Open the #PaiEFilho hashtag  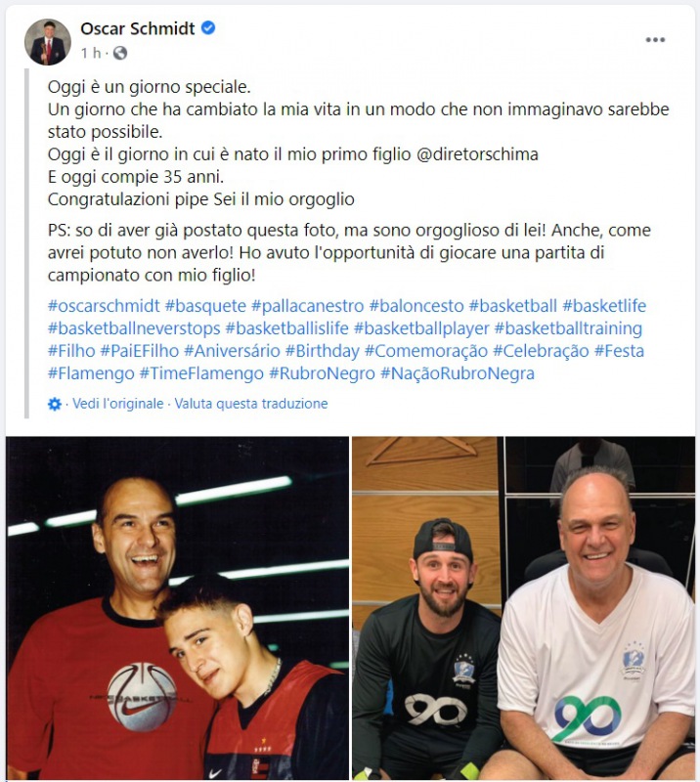click(140, 351)
